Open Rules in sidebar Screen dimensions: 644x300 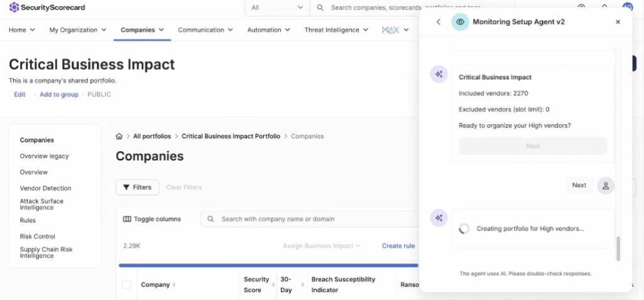tap(28, 220)
